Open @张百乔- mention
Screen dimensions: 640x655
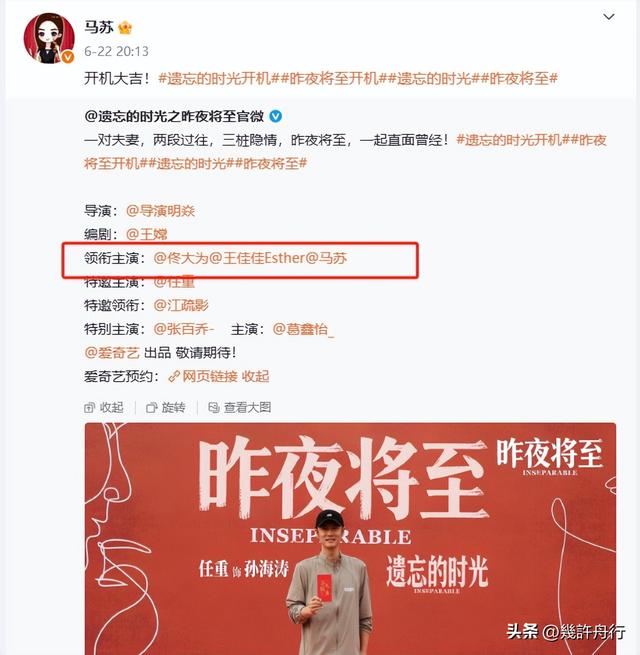(x=184, y=329)
